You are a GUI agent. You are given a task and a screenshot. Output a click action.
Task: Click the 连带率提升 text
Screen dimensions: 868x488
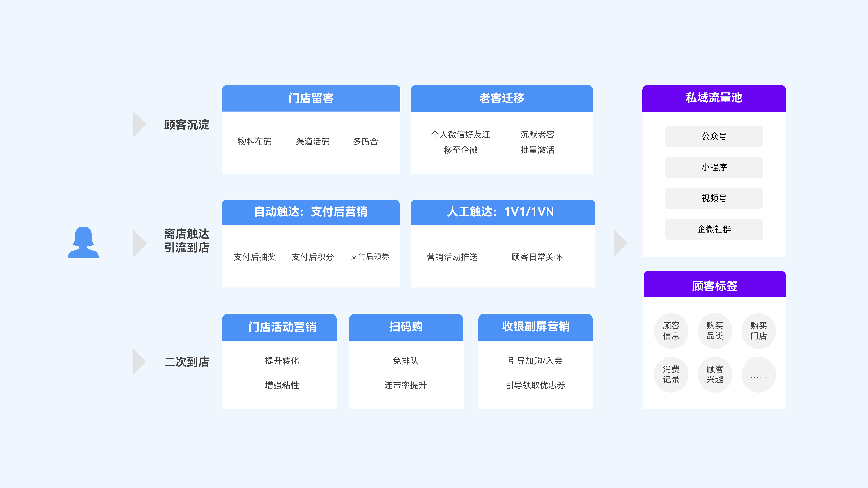click(405, 385)
